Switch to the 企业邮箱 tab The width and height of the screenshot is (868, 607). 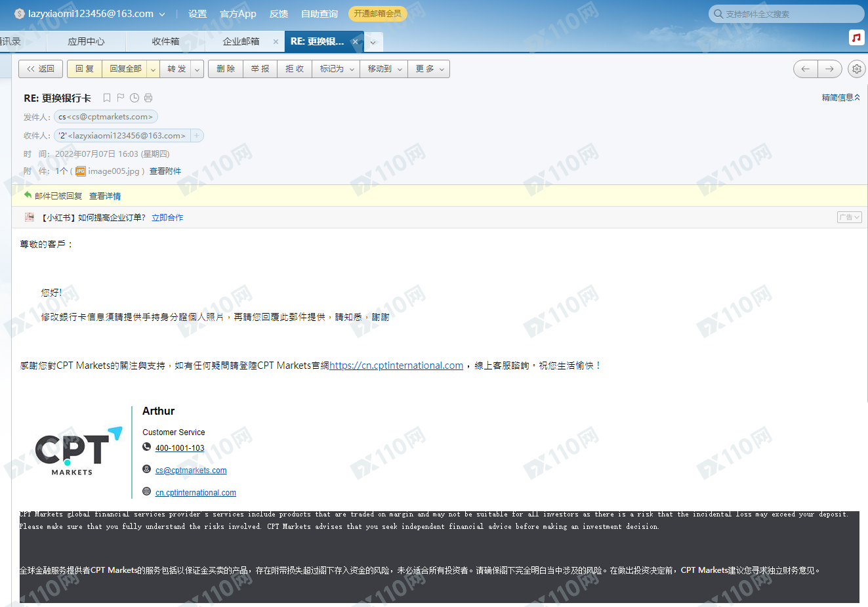coord(241,41)
